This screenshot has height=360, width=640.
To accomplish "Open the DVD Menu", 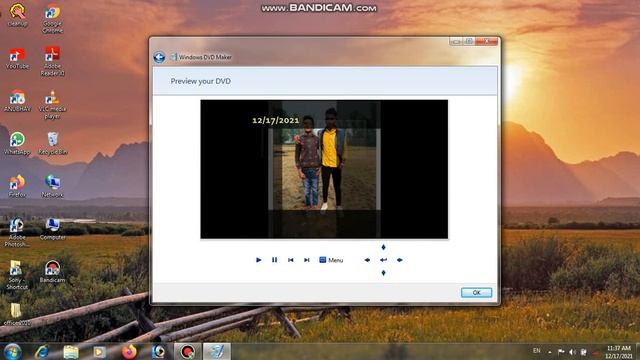I will tap(331, 260).
